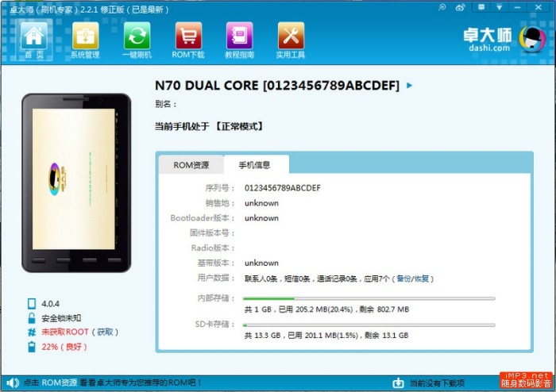Expand device switch arrow beside N70 DUAL CORE
The height and width of the screenshot is (392, 556).
pyautogui.click(x=409, y=86)
